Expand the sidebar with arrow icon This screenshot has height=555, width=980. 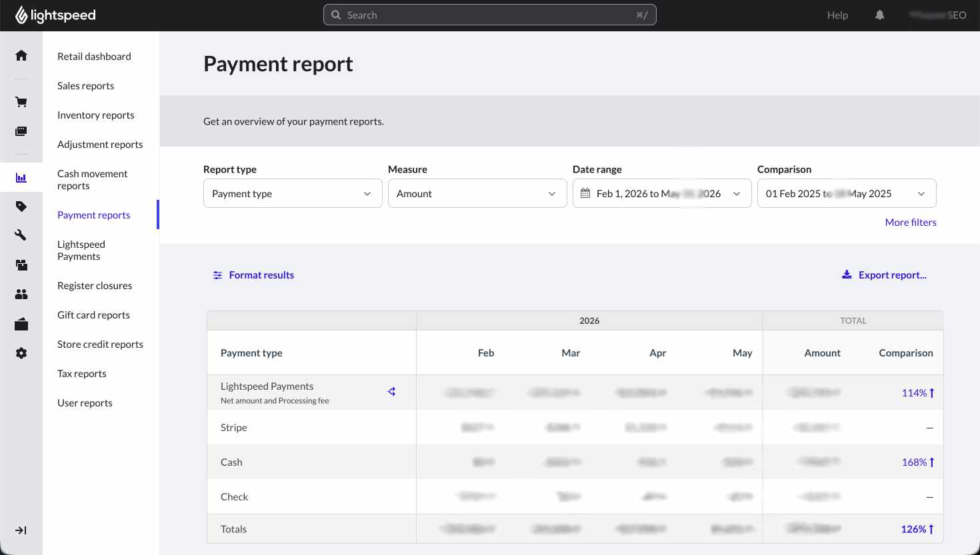tap(21, 530)
